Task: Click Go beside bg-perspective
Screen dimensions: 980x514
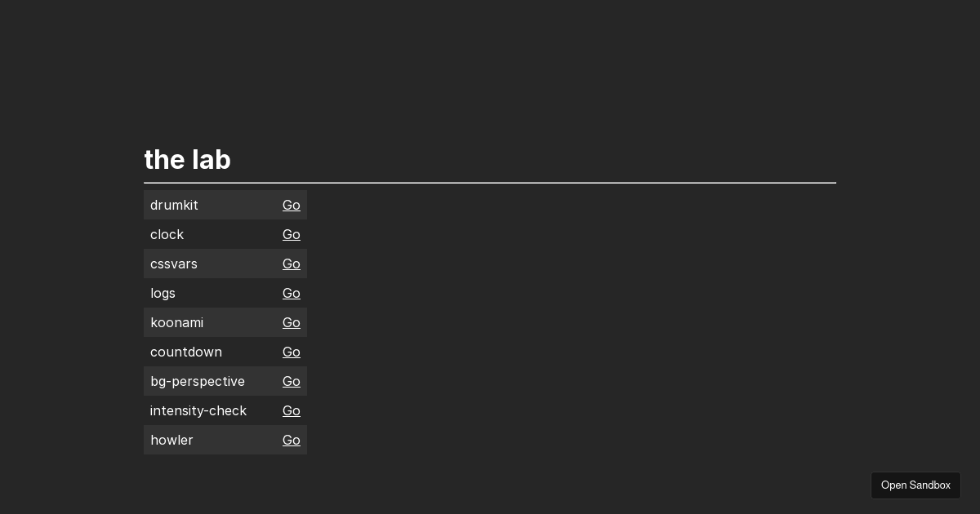Action: pos(292,381)
